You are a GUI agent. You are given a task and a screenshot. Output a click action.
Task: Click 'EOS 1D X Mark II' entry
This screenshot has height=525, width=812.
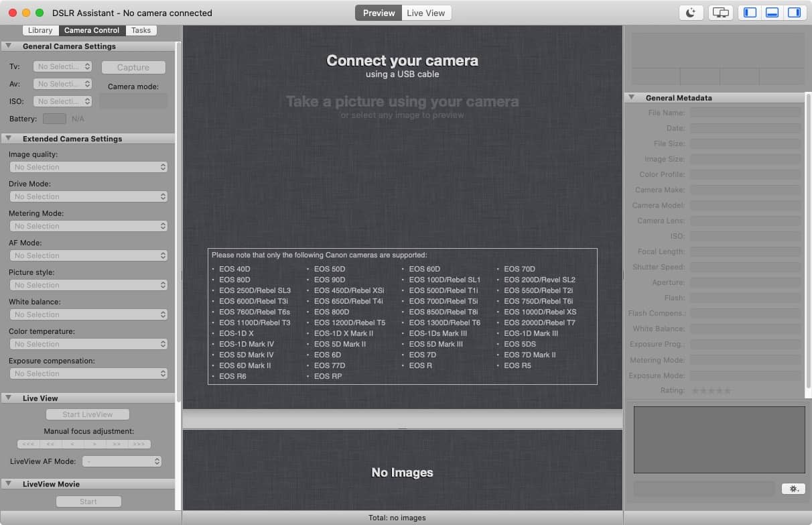point(344,333)
